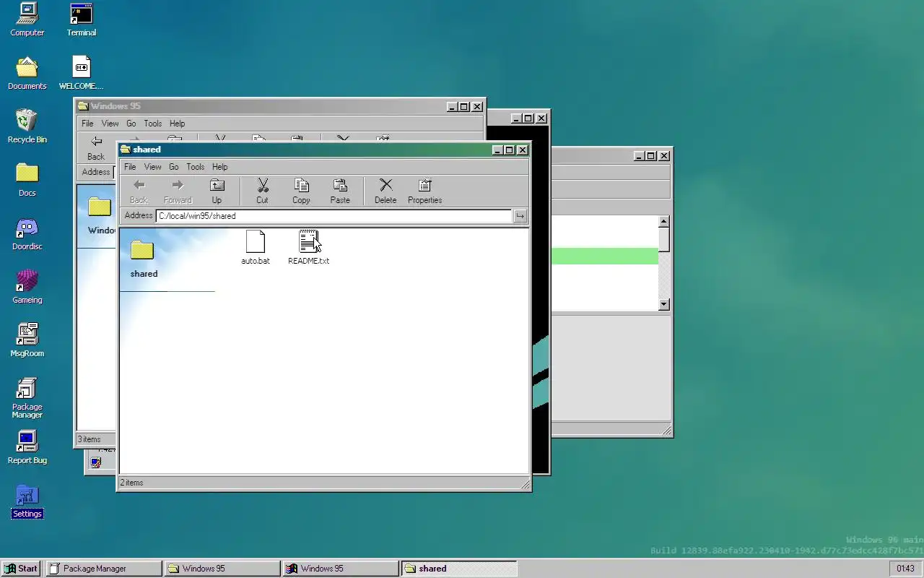Switch to Package Manager taskbar item
The image size is (924, 578).
coord(103,569)
